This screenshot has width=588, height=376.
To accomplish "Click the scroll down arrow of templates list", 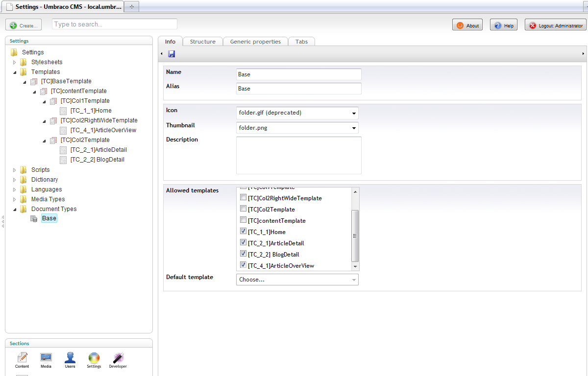I will [x=355, y=267].
